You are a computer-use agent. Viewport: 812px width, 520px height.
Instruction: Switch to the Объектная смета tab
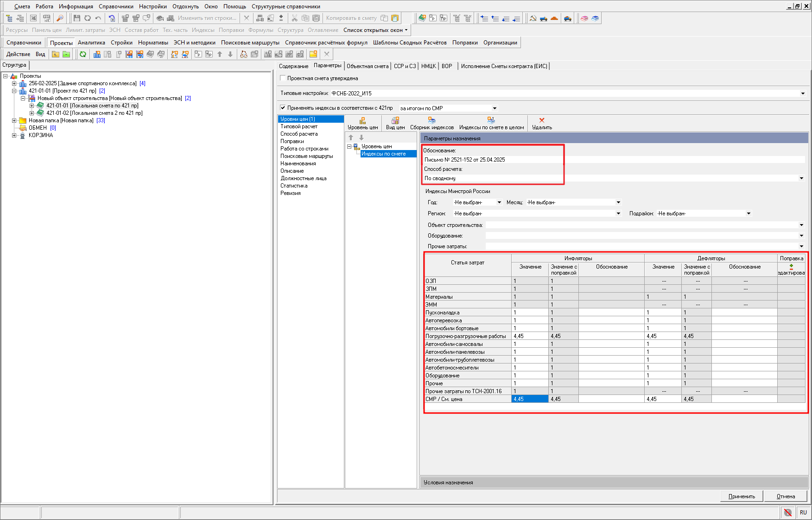[367, 66]
